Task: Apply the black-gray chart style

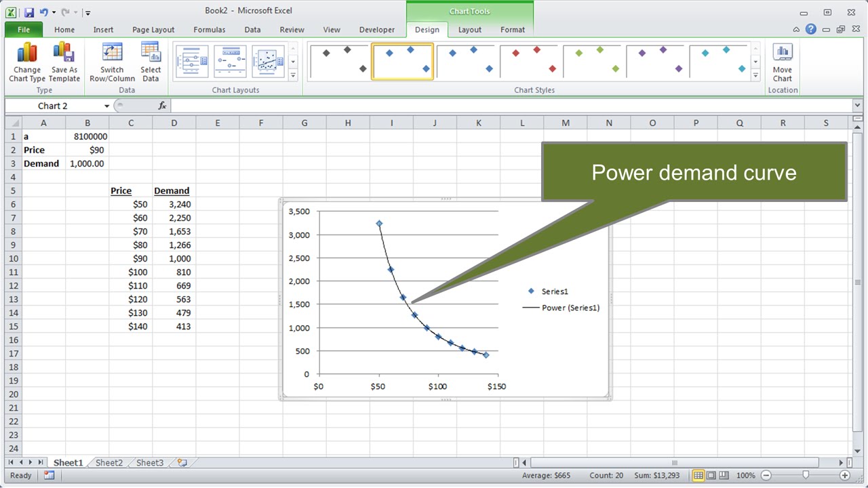Action: click(x=339, y=62)
